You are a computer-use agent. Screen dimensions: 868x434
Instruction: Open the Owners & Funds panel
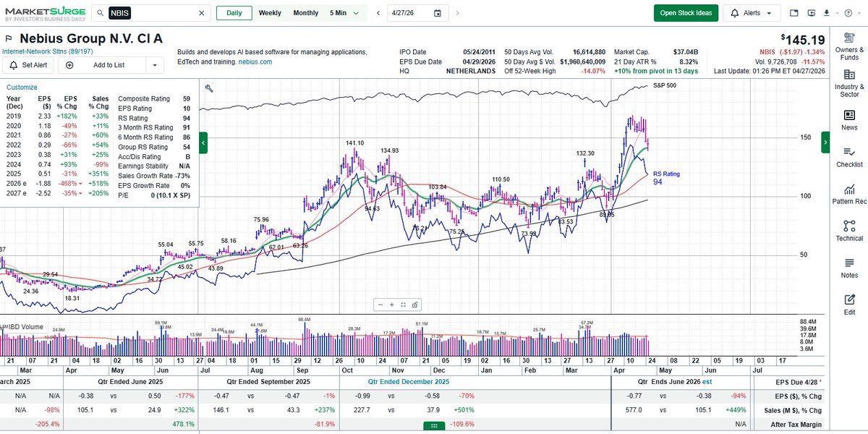(849, 48)
